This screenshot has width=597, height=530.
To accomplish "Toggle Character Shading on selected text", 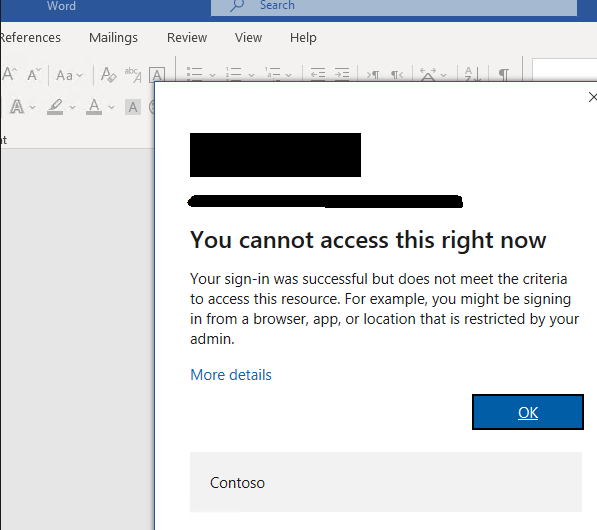I will 132,107.
